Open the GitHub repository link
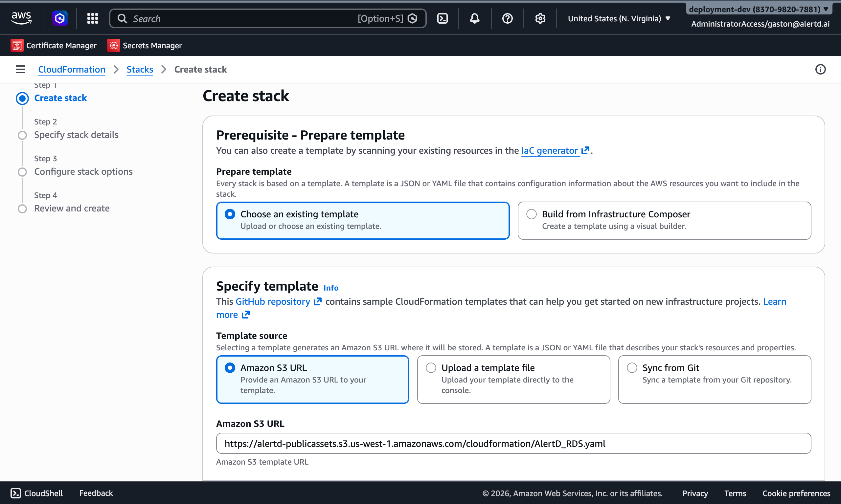841x504 pixels. tap(273, 302)
